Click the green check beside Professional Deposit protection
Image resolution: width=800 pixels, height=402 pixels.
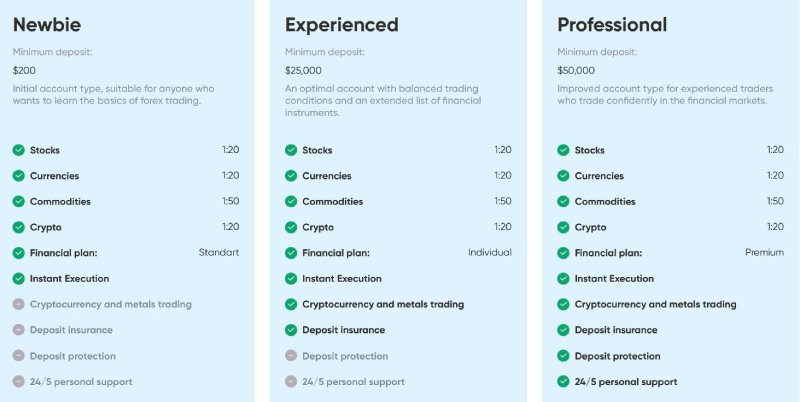point(563,356)
